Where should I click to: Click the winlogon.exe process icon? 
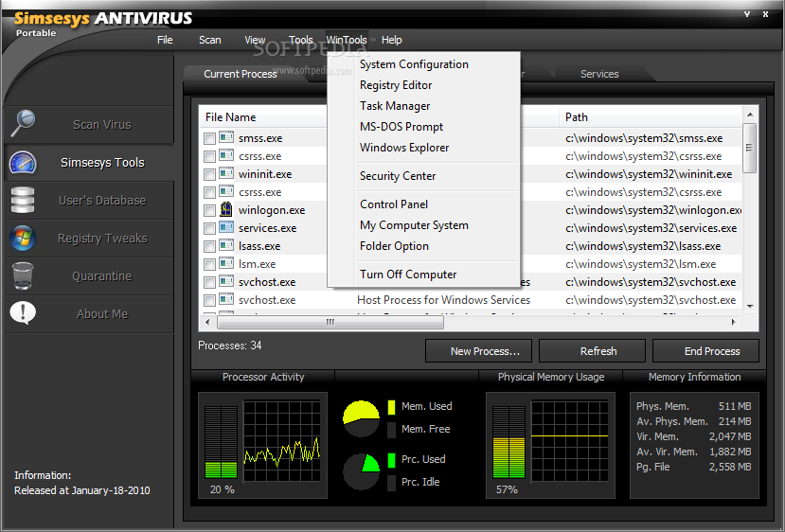coord(226,209)
